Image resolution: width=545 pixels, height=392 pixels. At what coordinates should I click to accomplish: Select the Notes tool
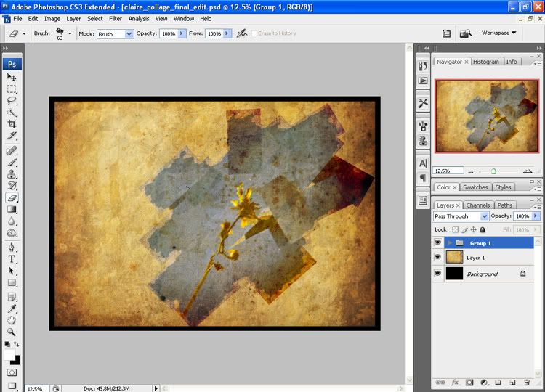(x=12, y=297)
